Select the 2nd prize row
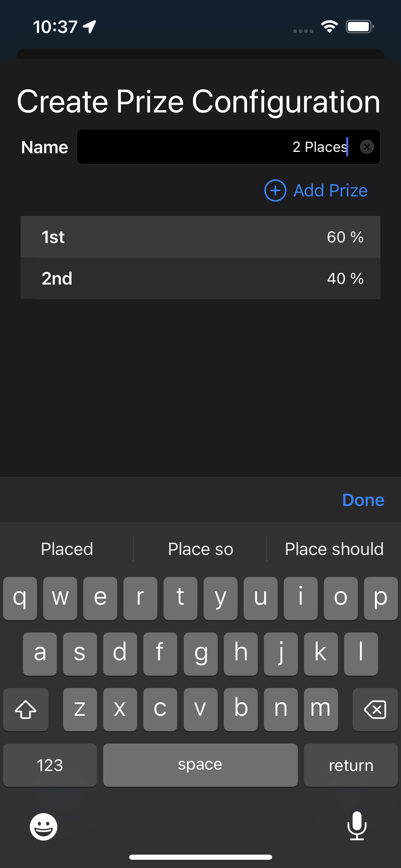This screenshot has height=868, width=401. click(200, 278)
